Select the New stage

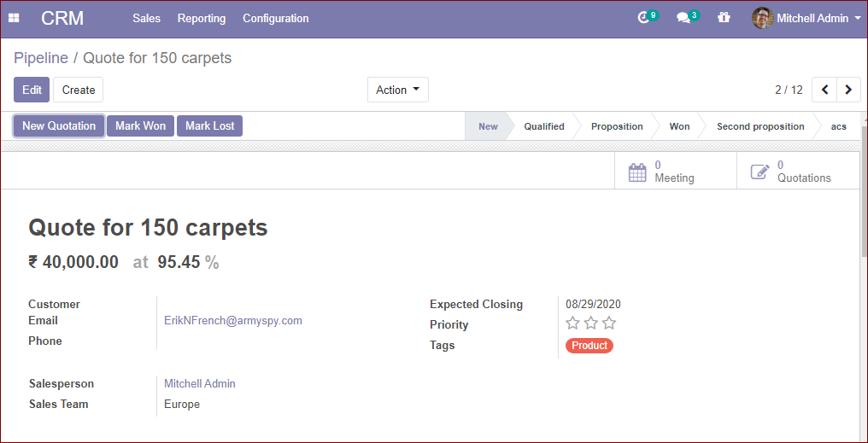coord(488,126)
